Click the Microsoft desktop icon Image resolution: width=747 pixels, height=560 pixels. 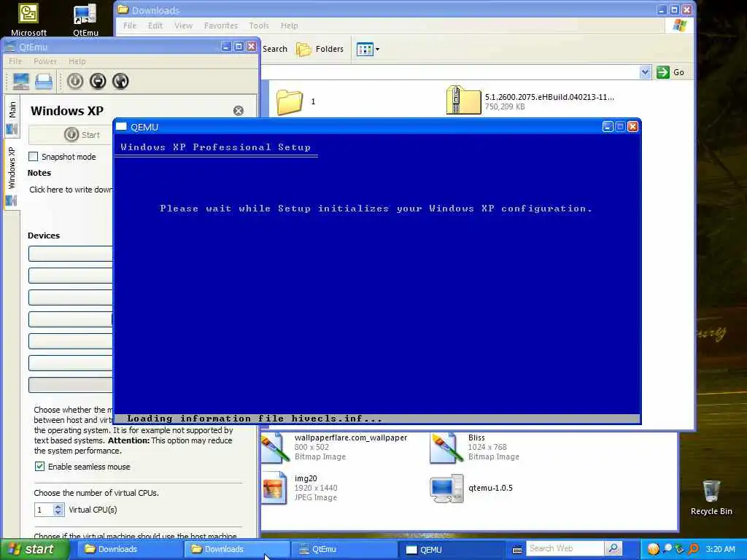click(x=28, y=20)
